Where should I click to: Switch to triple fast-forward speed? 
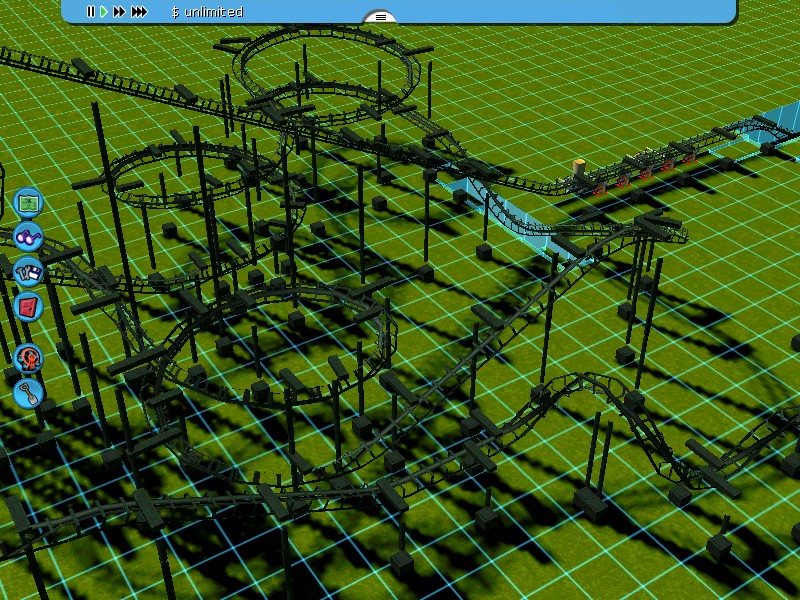(x=139, y=12)
